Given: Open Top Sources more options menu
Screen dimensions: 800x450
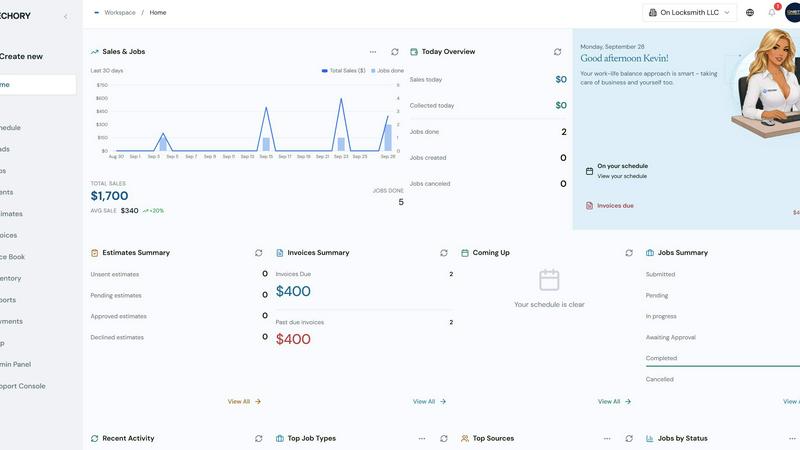Looking at the screenshot, I should pos(607,439).
